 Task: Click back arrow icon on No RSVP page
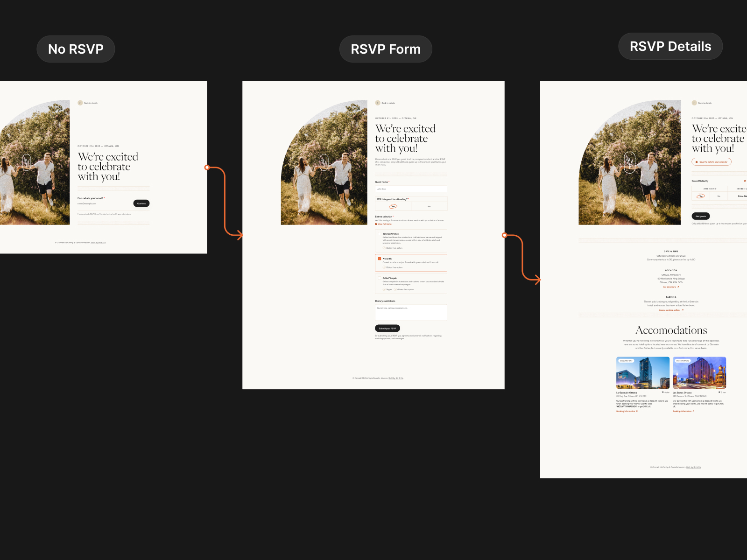(x=80, y=103)
